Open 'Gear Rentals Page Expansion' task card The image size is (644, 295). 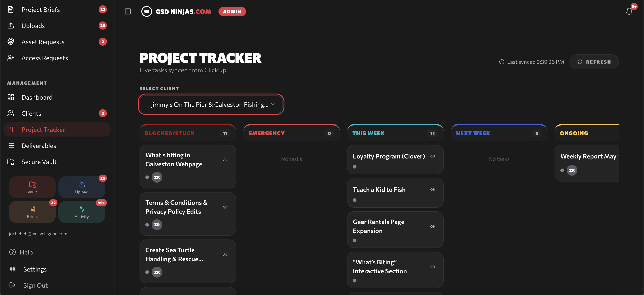395,229
